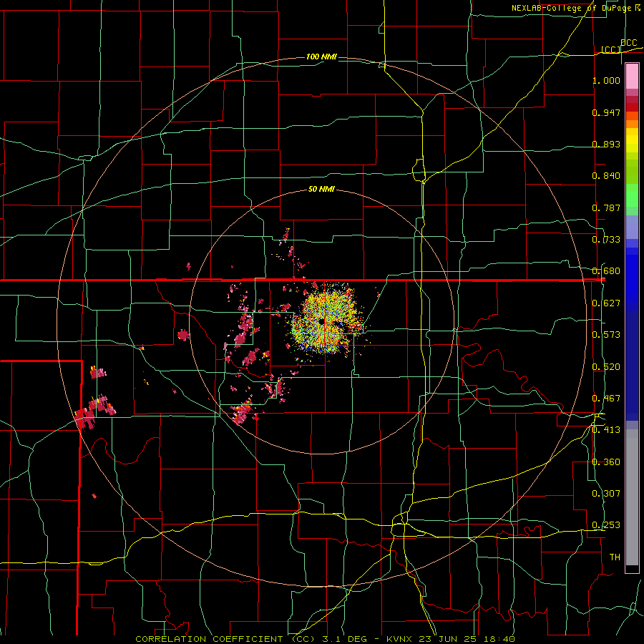Click the pink top segment of the color bar
The width and height of the screenshot is (644, 644).
[632, 77]
